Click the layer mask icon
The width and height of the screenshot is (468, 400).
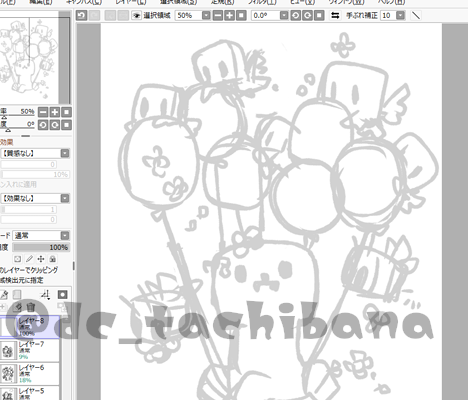62,295
